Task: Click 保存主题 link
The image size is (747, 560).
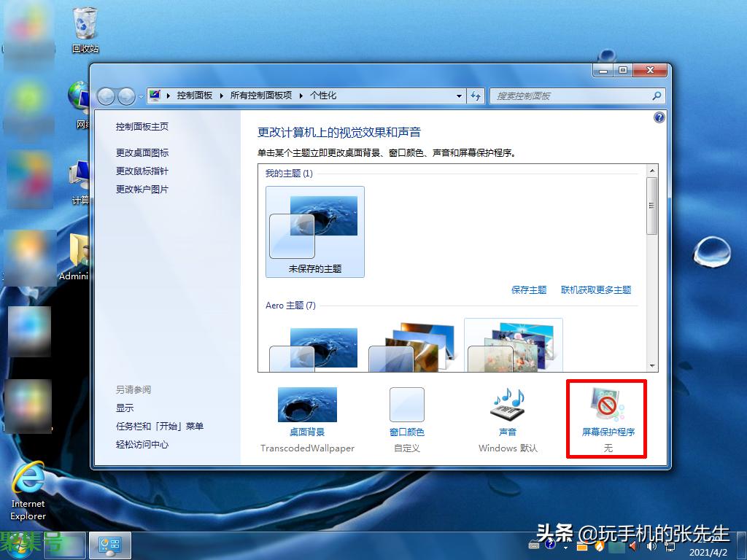Action: click(529, 289)
